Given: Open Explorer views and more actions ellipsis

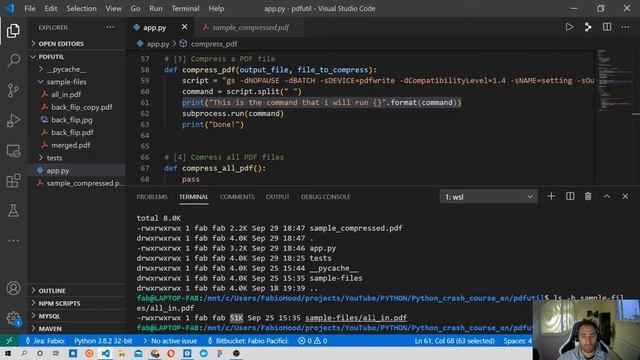Looking at the screenshot, I should pyautogui.click(x=110, y=27).
